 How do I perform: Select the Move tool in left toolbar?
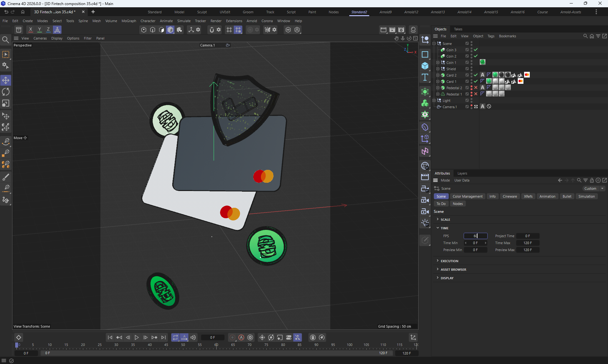[x=6, y=80]
